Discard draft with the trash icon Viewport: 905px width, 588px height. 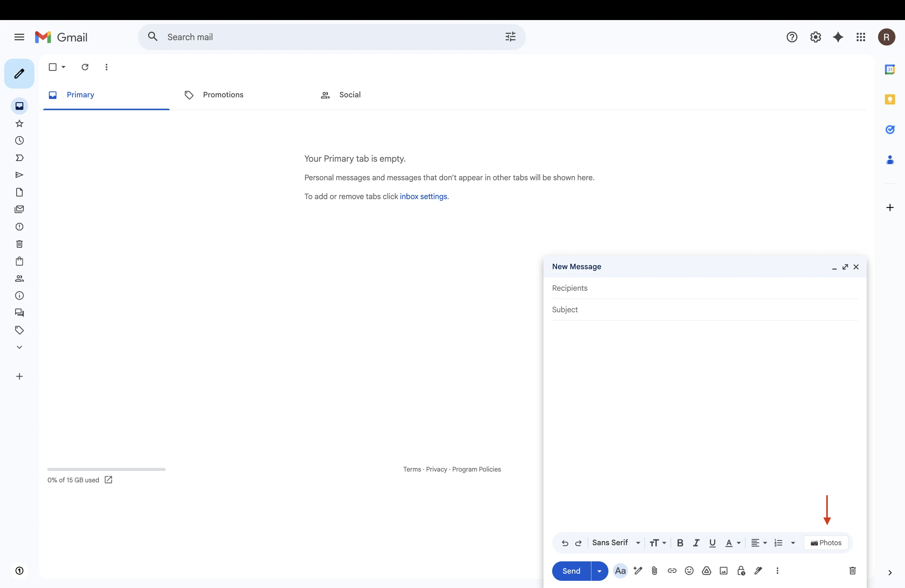click(x=853, y=571)
